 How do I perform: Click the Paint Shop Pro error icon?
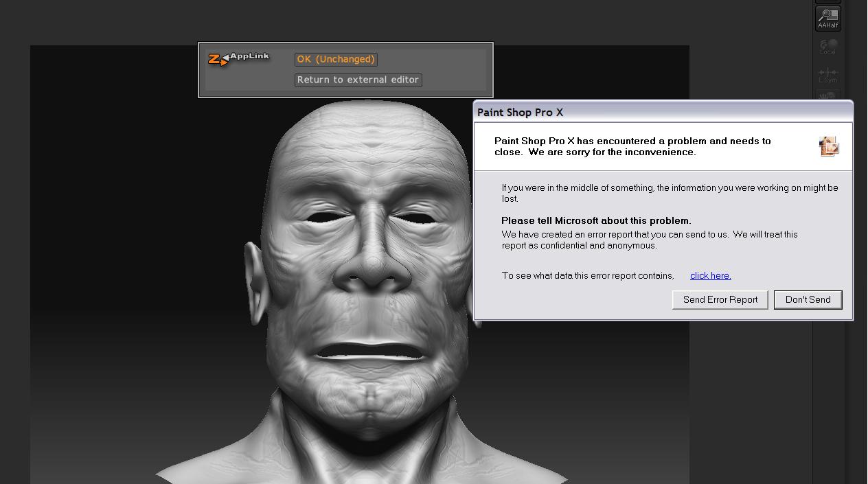click(x=829, y=146)
